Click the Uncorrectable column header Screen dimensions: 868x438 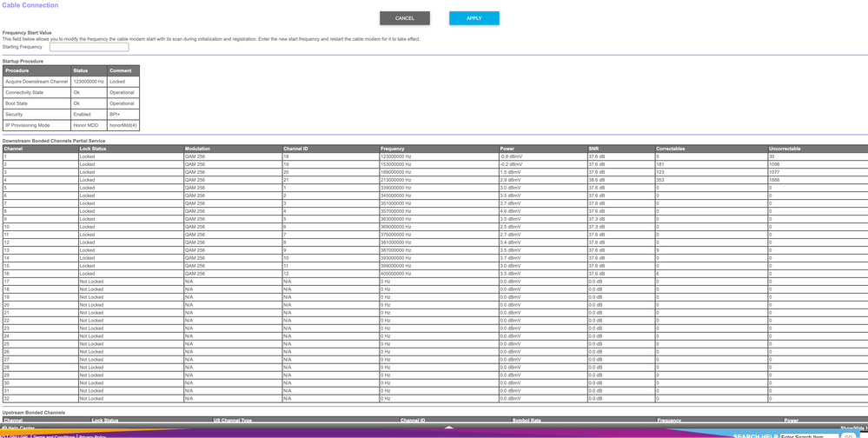click(785, 149)
